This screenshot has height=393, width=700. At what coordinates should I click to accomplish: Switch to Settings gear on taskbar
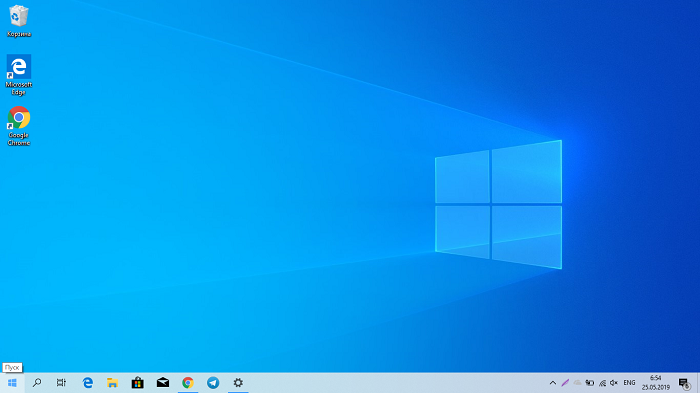[238, 383]
